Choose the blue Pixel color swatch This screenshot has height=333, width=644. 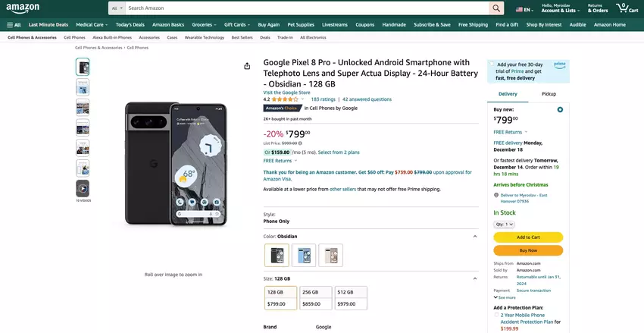[x=304, y=256]
